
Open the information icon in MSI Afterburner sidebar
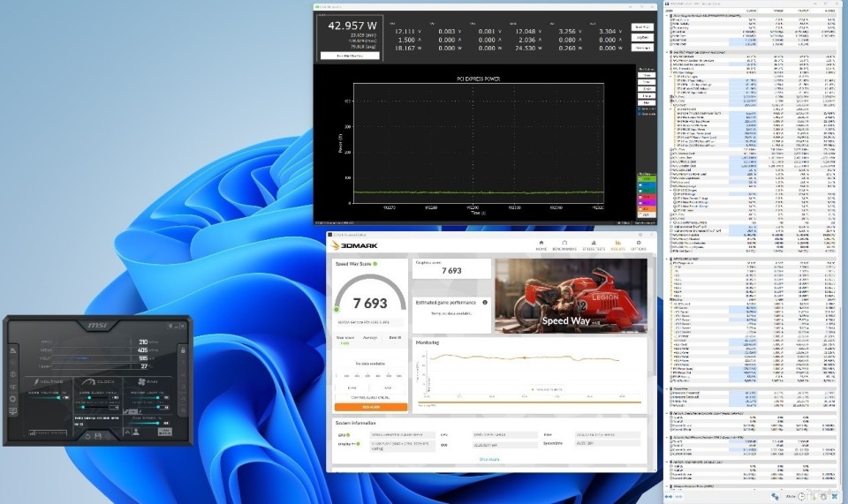(13, 374)
